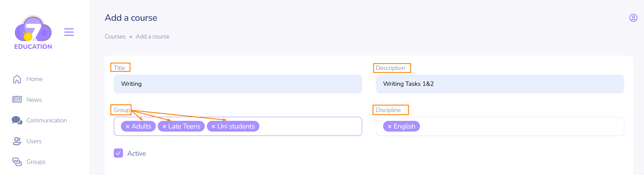Click the Communication chat bubbles icon

[x=17, y=120]
